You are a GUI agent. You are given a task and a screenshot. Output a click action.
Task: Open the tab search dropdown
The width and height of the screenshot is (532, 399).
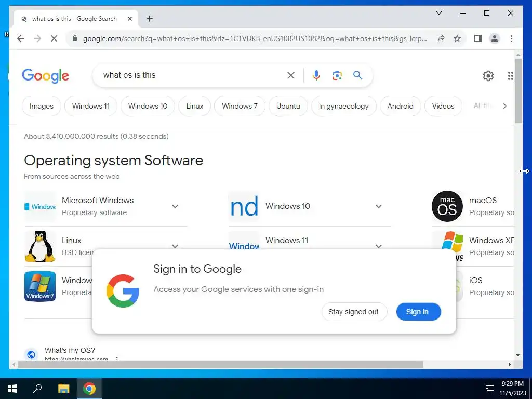click(x=439, y=13)
